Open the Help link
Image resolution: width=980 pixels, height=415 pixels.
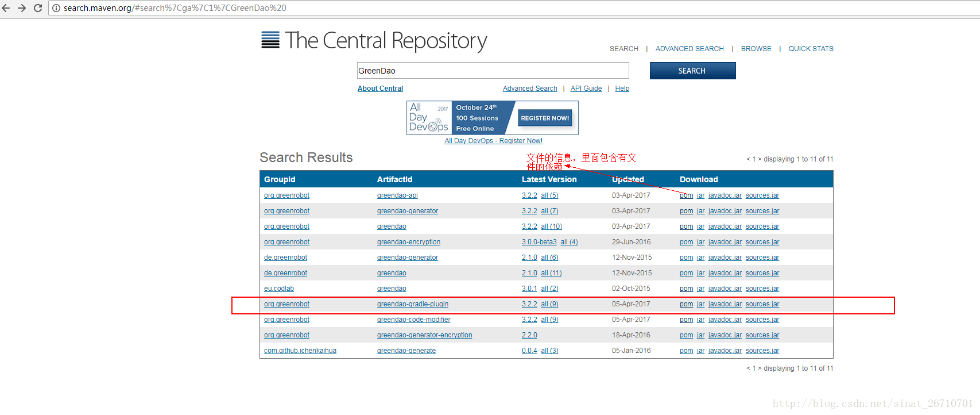tap(622, 89)
